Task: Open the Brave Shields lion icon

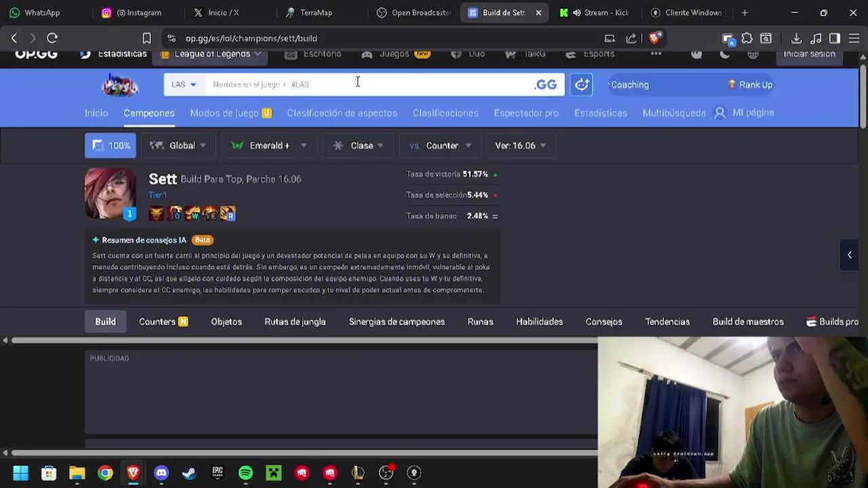Action: tap(654, 38)
